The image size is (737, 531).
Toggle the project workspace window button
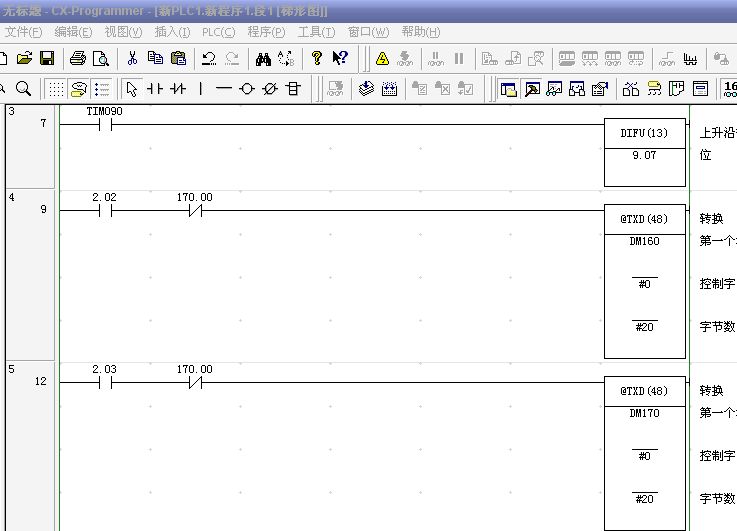[508, 89]
